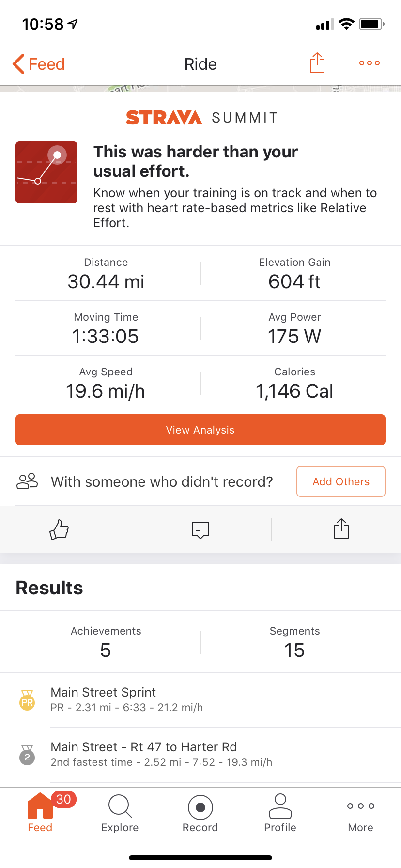Switch to the Explore tab

point(120,813)
